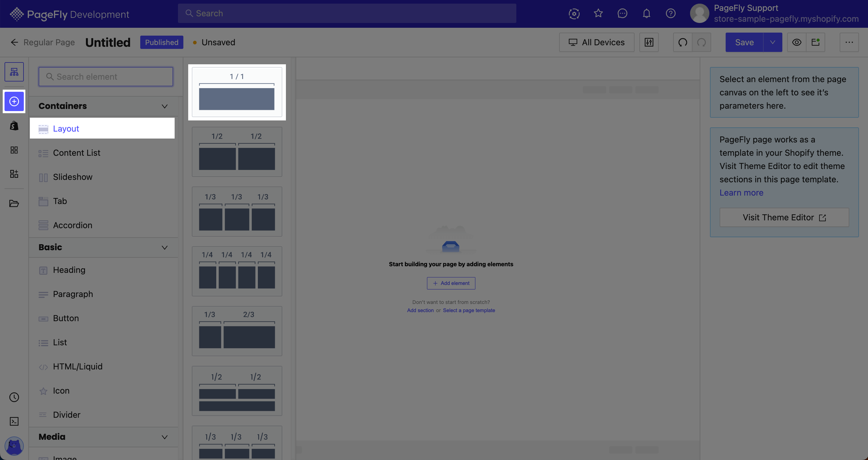Go back using the arrow beside Regular Page
This screenshot has width=868, height=460.
14,42
